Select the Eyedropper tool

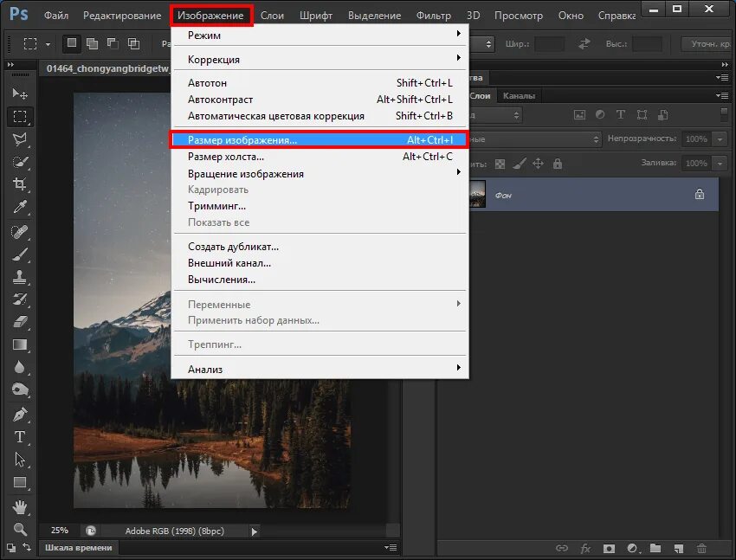[x=20, y=207]
